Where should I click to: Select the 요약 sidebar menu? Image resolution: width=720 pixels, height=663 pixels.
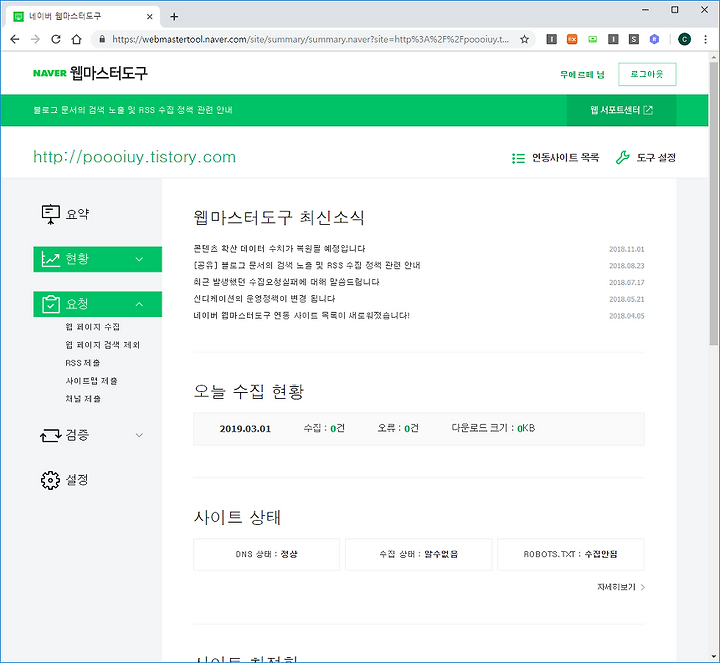pos(77,214)
